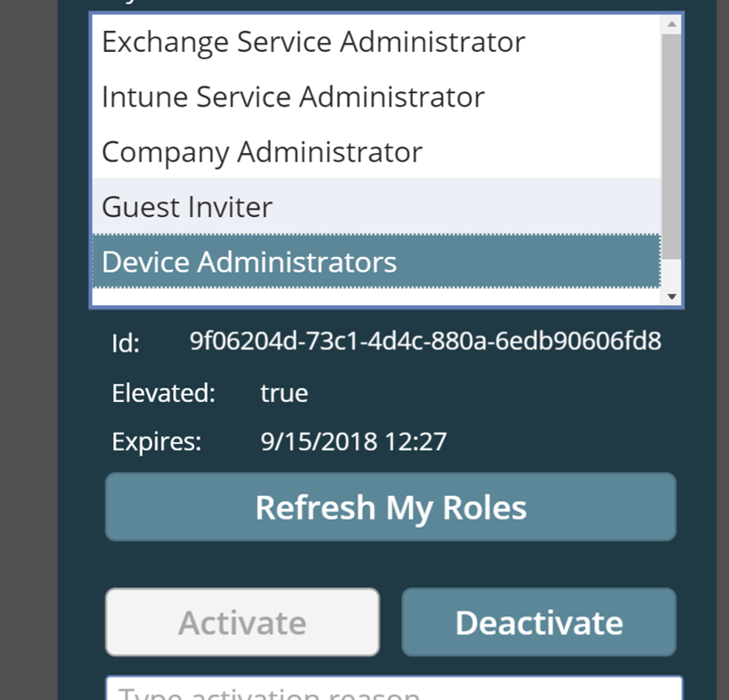This screenshot has height=700, width=729.
Task: Select Company Administrator in role list
Action: 376,151
